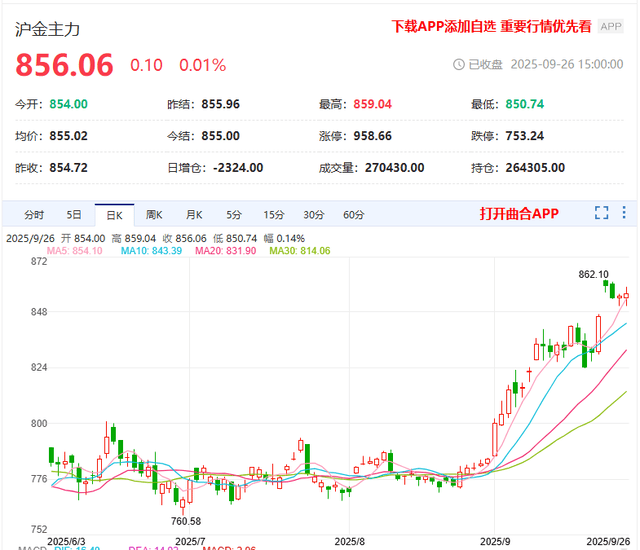Click the 2025/9 date axis label
The height and width of the screenshot is (550, 640).
tap(495, 541)
